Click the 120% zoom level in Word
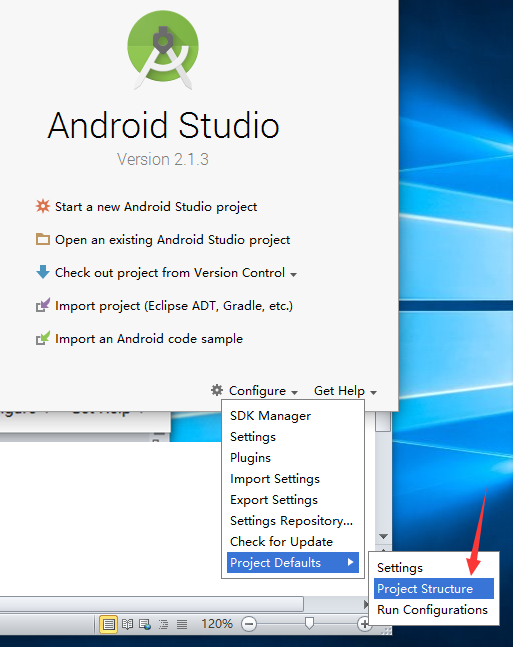Screen dimensions: 513x647 coord(217,623)
